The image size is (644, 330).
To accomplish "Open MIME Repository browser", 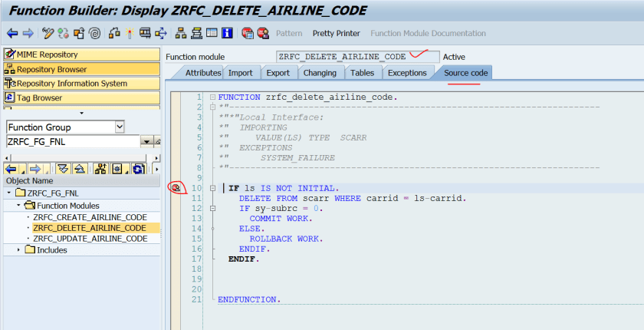I will click(x=82, y=54).
